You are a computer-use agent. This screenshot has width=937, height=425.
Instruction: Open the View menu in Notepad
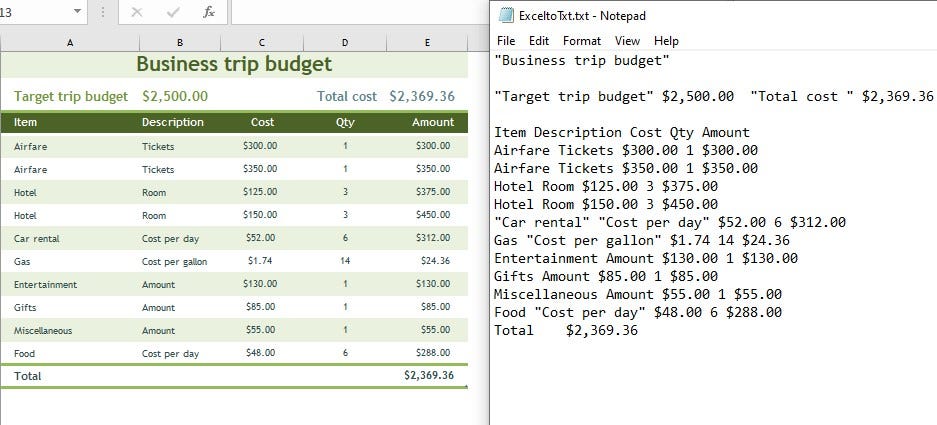[627, 41]
